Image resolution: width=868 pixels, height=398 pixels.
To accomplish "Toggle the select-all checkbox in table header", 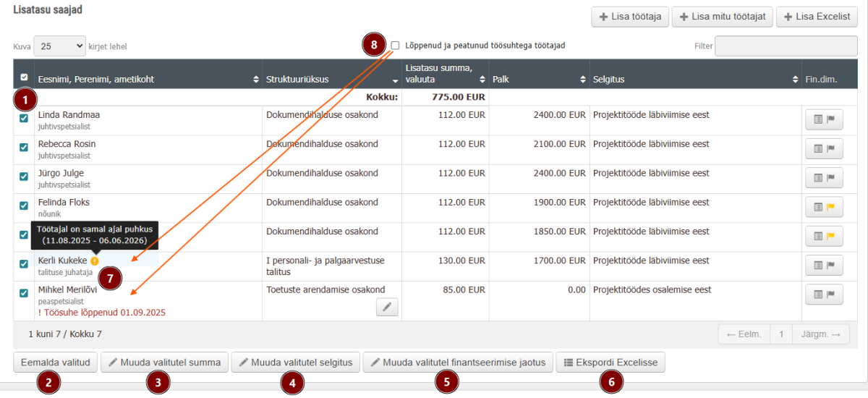I will tap(24, 77).
